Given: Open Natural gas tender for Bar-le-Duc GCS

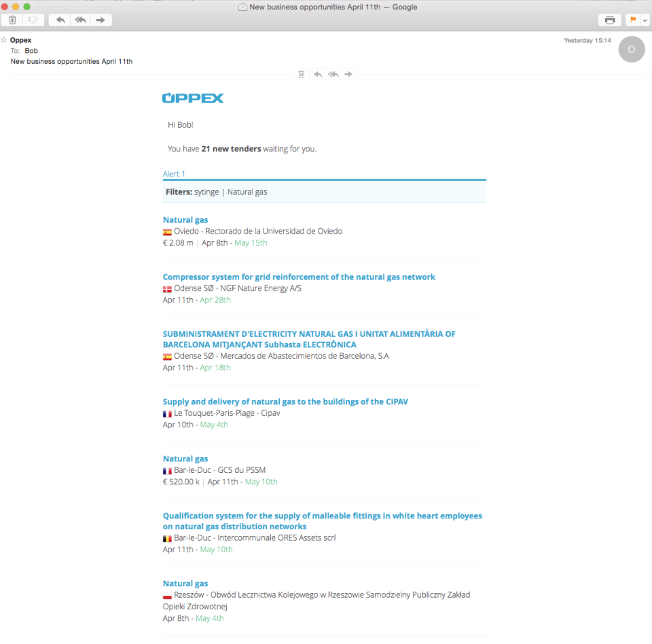Looking at the screenshot, I should (185, 459).
